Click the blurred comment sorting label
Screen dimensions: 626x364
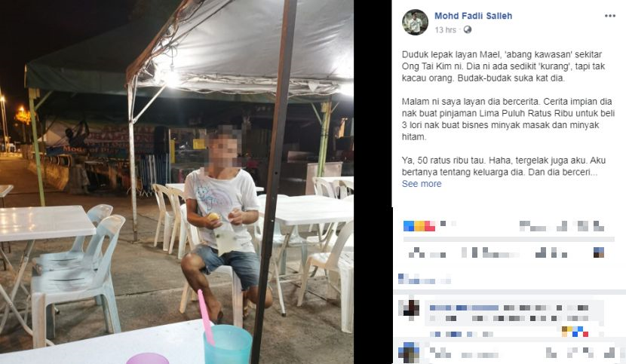click(425, 279)
